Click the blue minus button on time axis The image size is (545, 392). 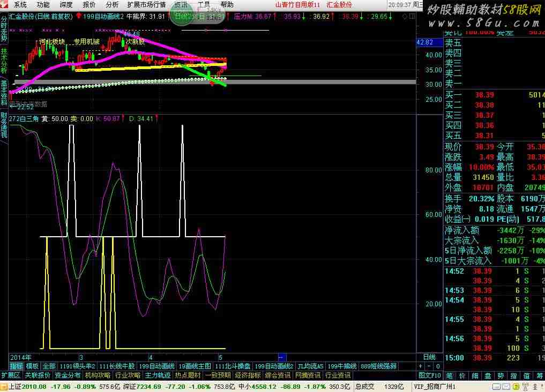[x=282, y=357]
